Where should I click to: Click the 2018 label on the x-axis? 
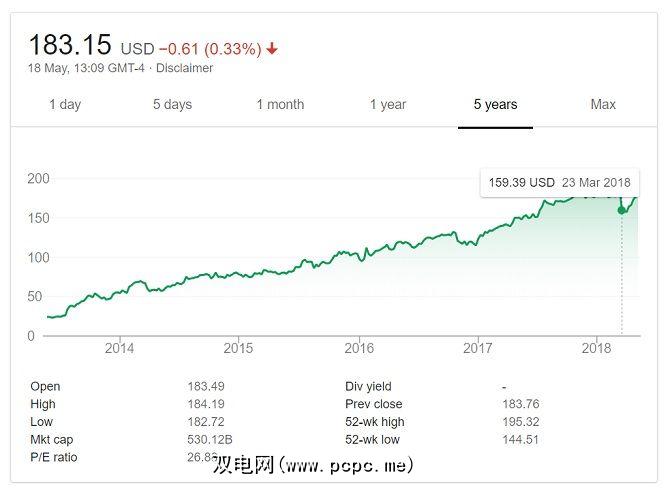click(597, 348)
